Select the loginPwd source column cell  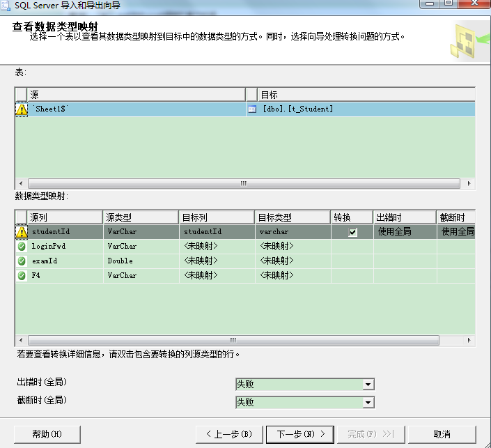(65, 246)
